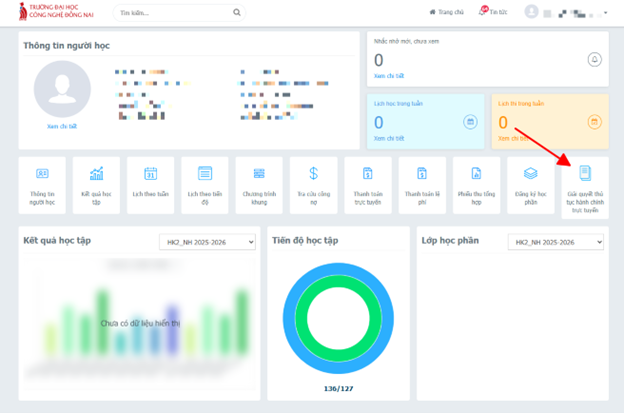Open Thanh toán lệ phí tile

click(x=422, y=185)
